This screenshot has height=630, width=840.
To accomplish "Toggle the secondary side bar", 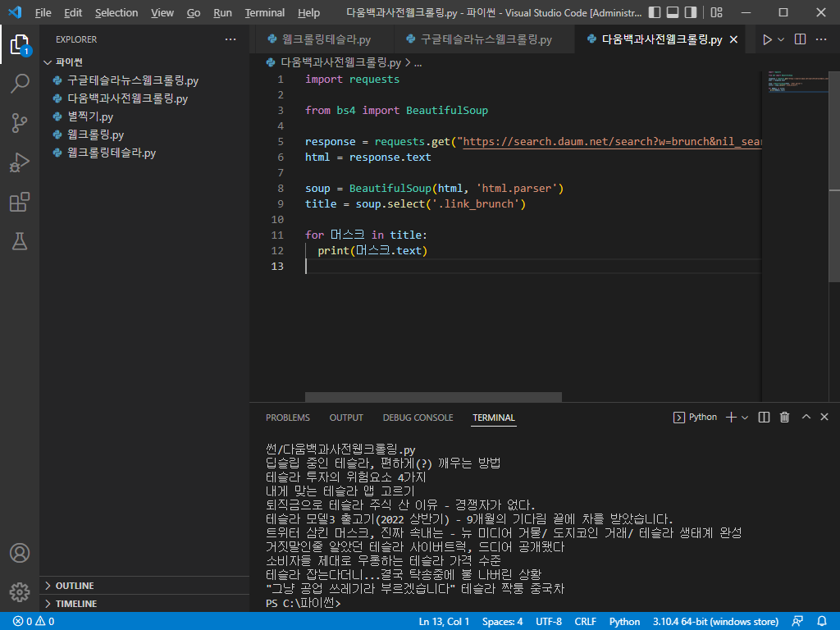I will click(691, 12).
